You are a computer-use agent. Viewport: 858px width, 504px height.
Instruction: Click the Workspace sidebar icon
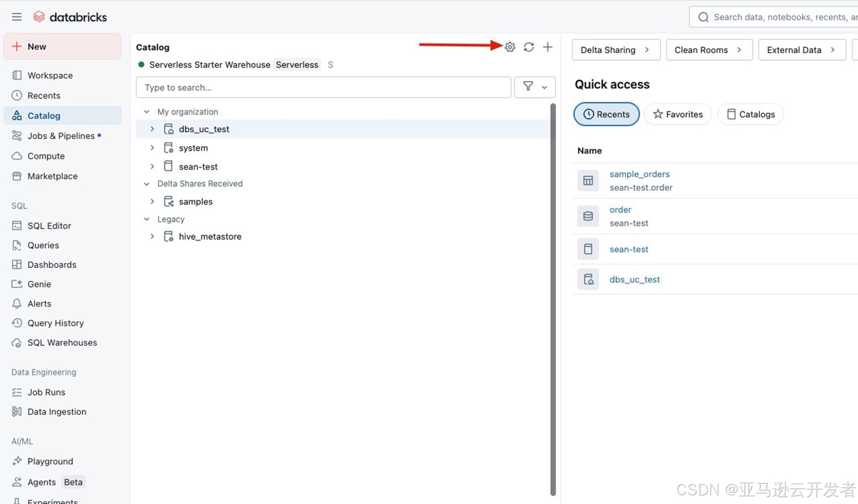17,75
